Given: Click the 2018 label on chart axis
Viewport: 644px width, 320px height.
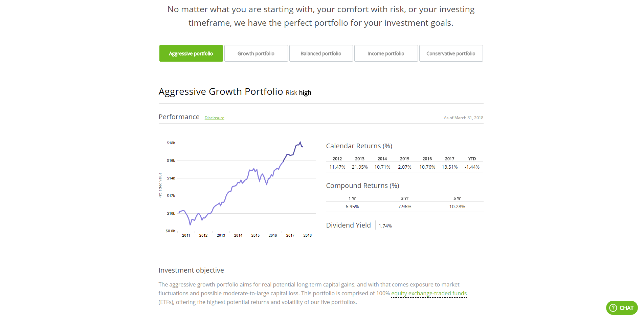Looking at the screenshot, I should [x=307, y=235].
